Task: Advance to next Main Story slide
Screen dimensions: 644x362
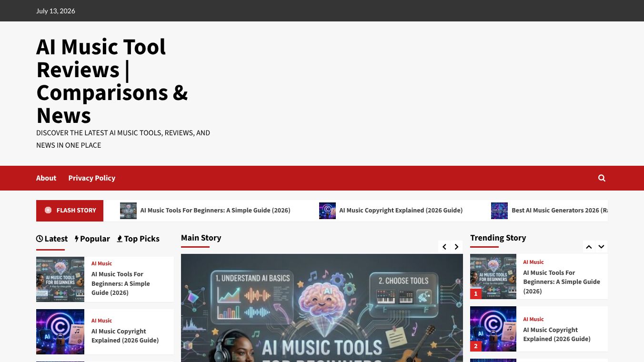Action: (456, 247)
